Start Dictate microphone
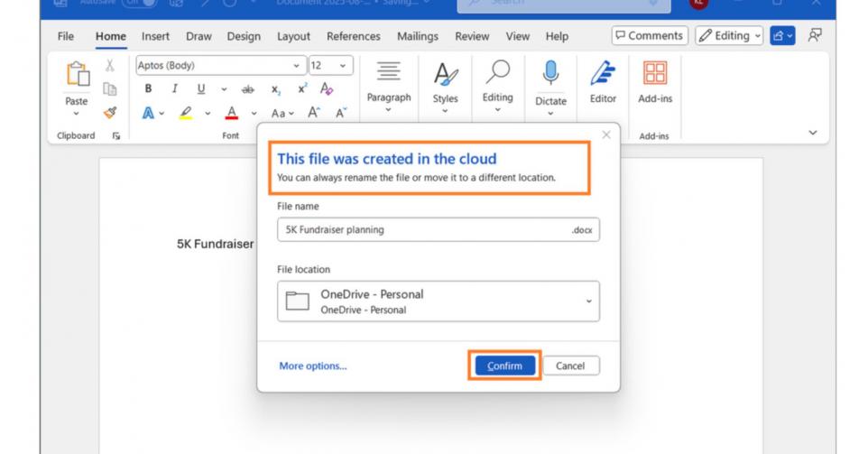The height and width of the screenshot is (454, 868). (x=550, y=88)
